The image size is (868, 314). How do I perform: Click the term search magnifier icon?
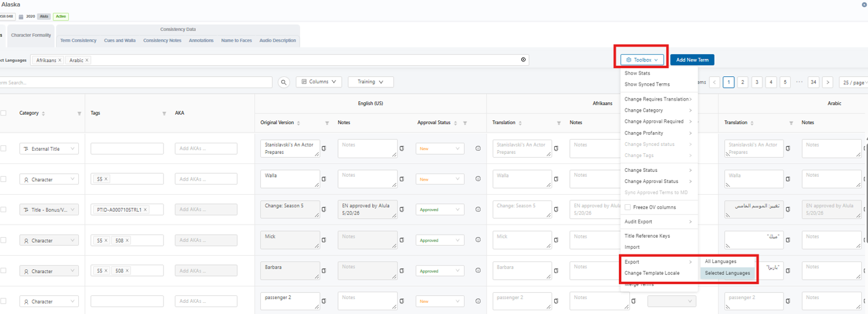point(284,82)
